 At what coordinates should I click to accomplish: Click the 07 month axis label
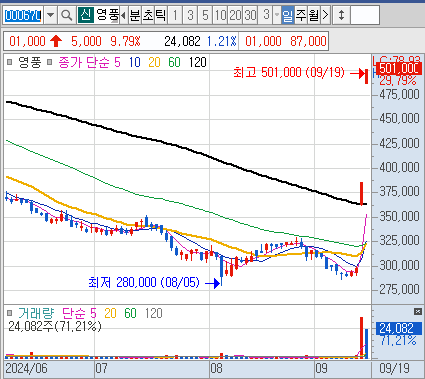pos(101,368)
